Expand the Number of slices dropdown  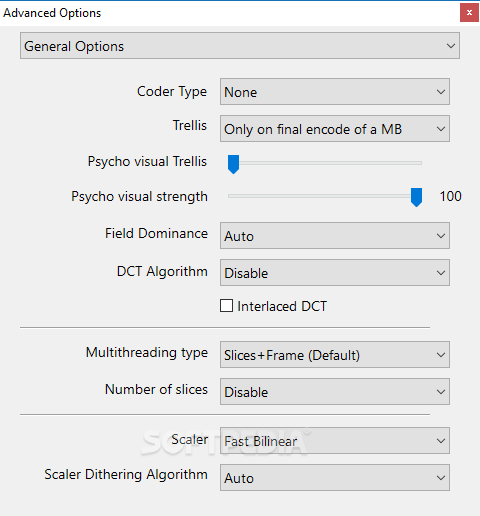[x=335, y=392]
